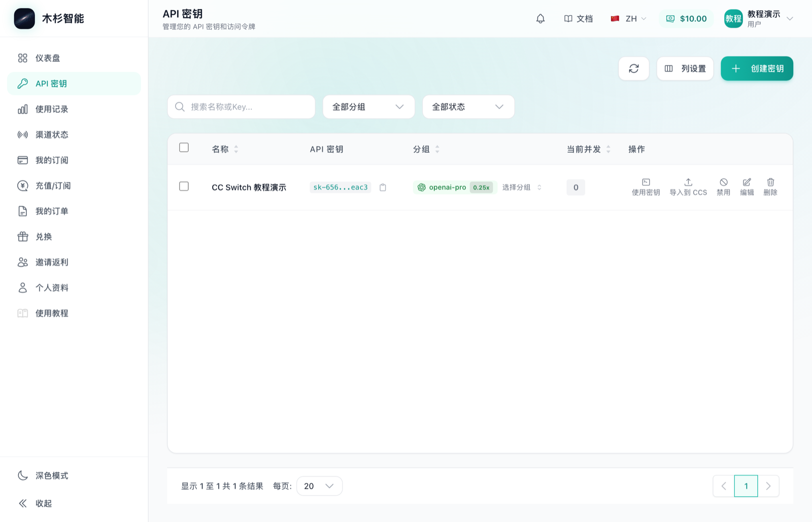Open 使用记录 in the sidebar
The image size is (812, 522).
point(74,109)
